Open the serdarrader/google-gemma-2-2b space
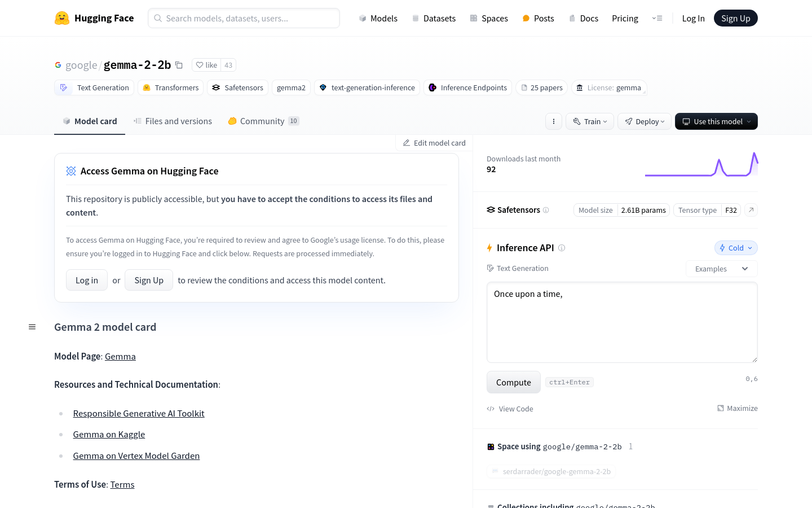812x508 pixels. click(x=551, y=471)
